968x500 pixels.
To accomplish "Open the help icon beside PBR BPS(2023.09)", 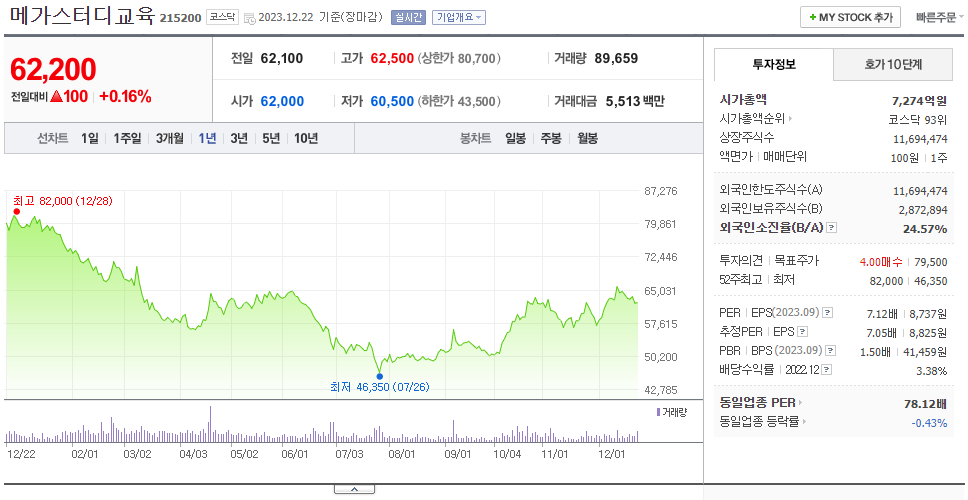I will tap(830, 351).
